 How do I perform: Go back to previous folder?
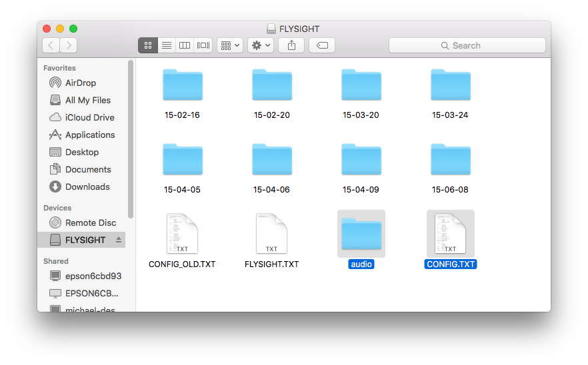click(x=51, y=45)
